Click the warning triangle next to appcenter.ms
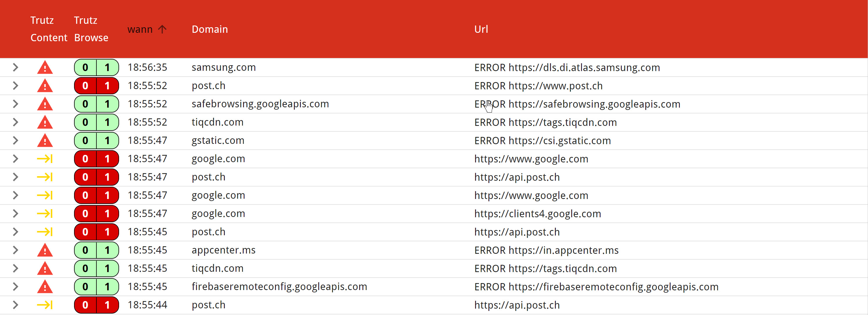868x315 pixels. (45, 250)
